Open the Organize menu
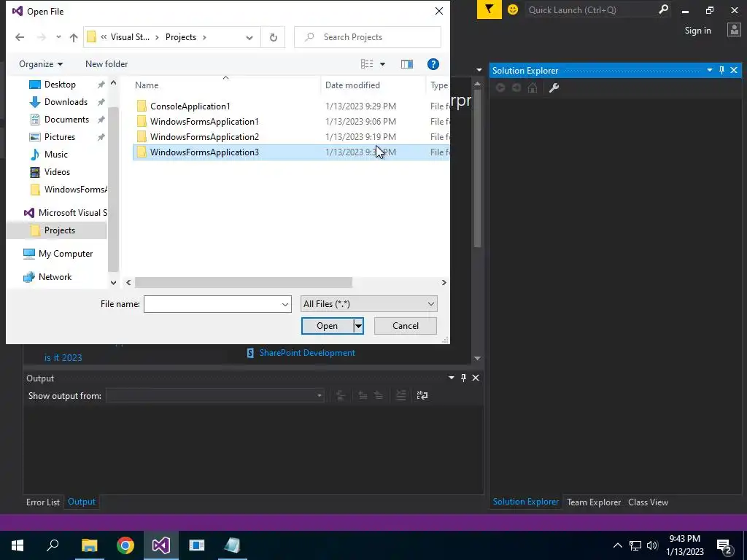 [41, 64]
